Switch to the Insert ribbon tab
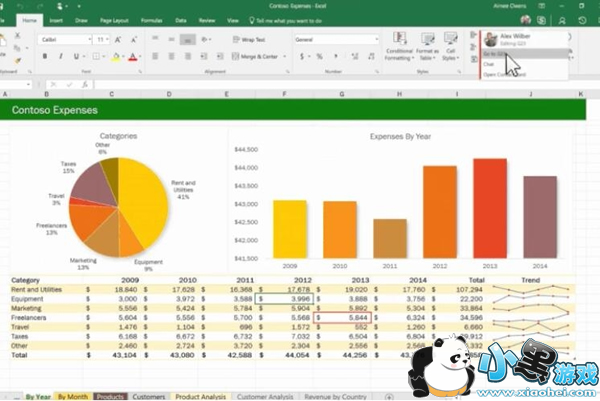 point(56,21)
